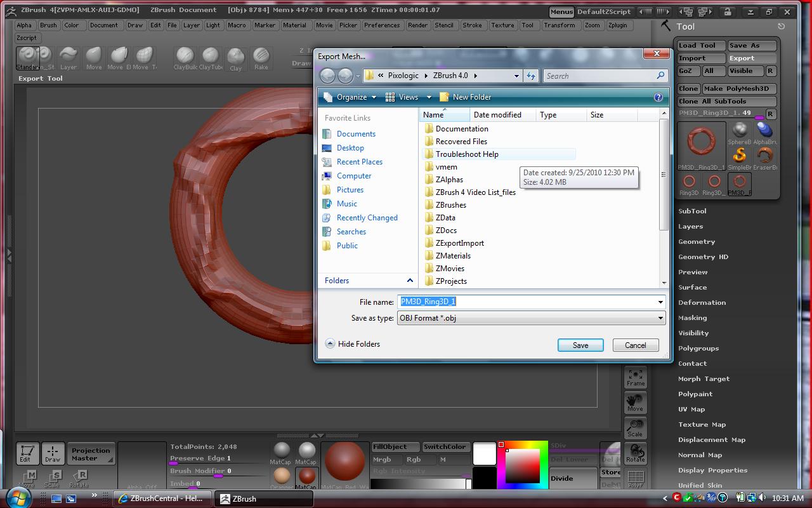Select the Standard brush thumbnail
Viewport: 812px width, 508px height.
(27, 58)
